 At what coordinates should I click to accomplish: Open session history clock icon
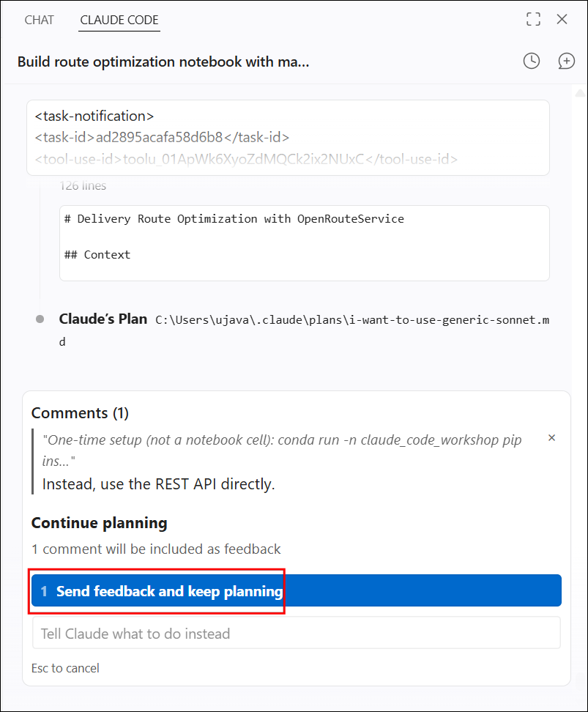(531, 61)
